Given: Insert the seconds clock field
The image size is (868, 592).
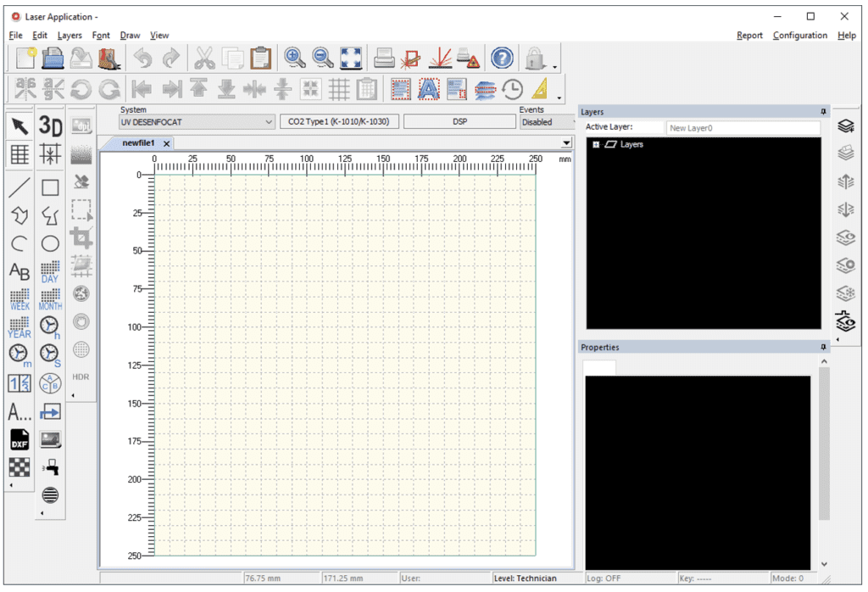Looking at the screenshot, I should [x=50, y=355].
